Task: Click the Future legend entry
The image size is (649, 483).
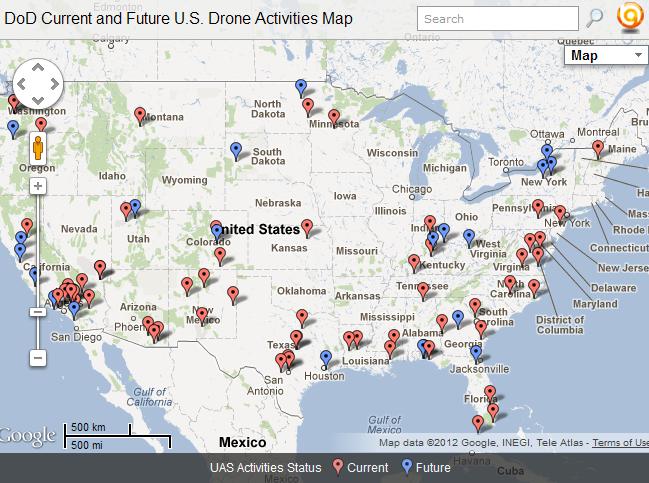Action: coord(426,467)
